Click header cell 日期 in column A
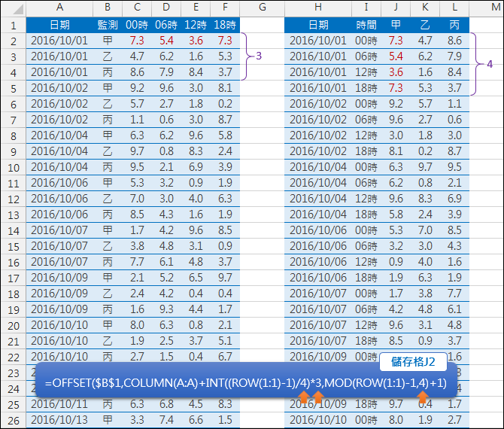 [x=59, y=25]
